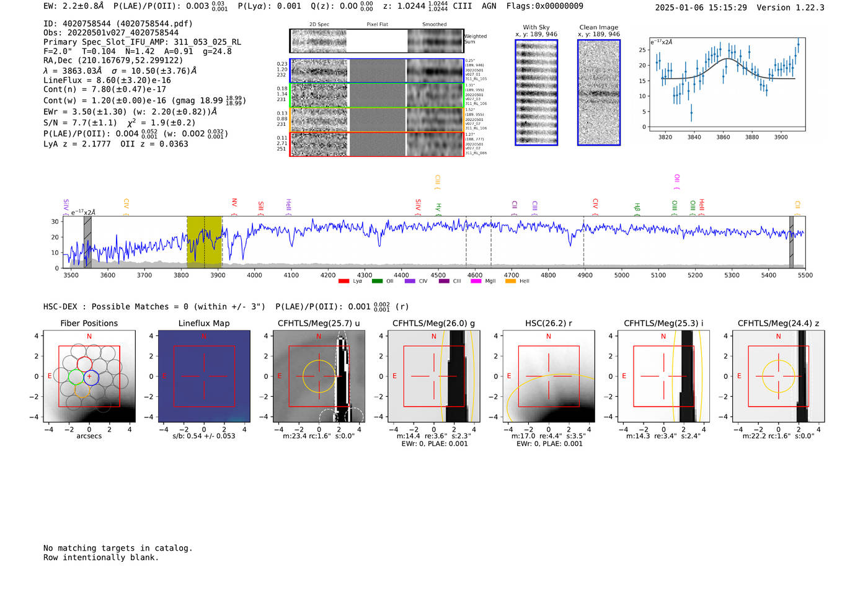Viewport: 868px width, 591px height.
Task: Click the Weighted Sum 2D spectrum strip
Action: (x=377, y=41)
